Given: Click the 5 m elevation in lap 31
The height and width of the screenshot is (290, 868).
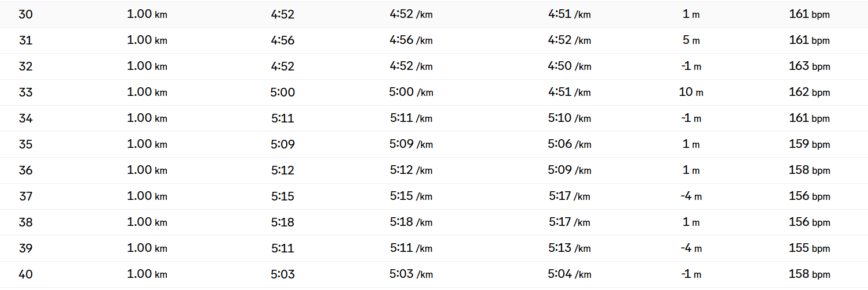Looking at the screenshot, I should click(x=691, y=40).
